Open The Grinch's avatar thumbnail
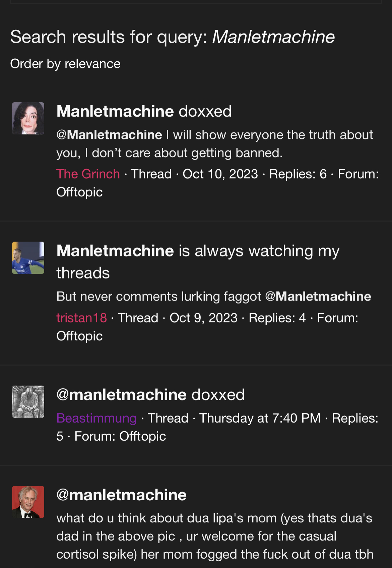This screenshot has height=568, width=392. pos(28,118)
